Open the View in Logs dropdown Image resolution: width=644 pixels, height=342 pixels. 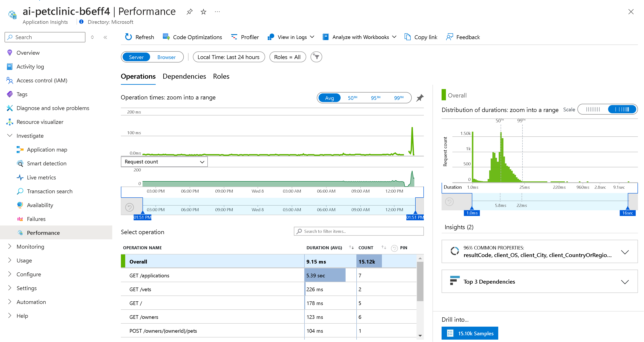[291, 37]
